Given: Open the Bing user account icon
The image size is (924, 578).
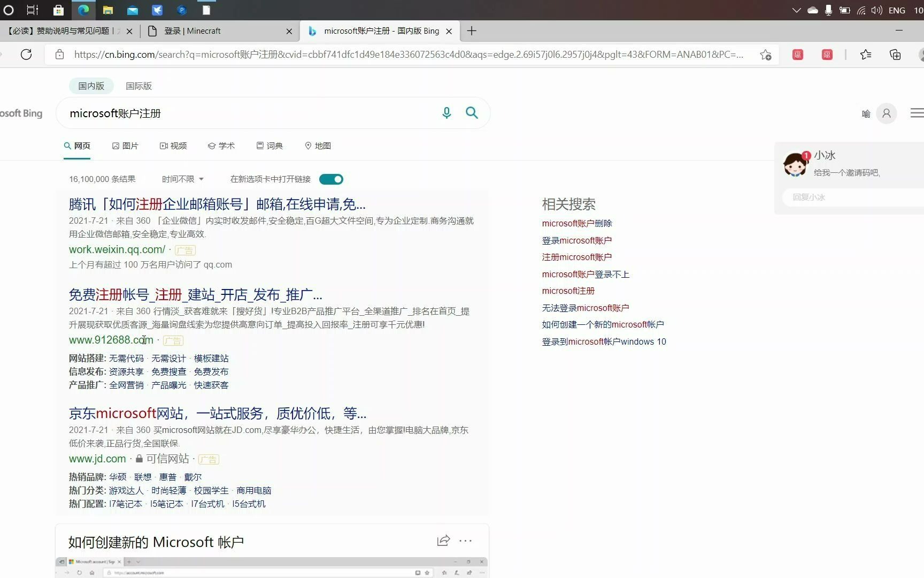Looking at the screenshot, I should pos(886,113).
